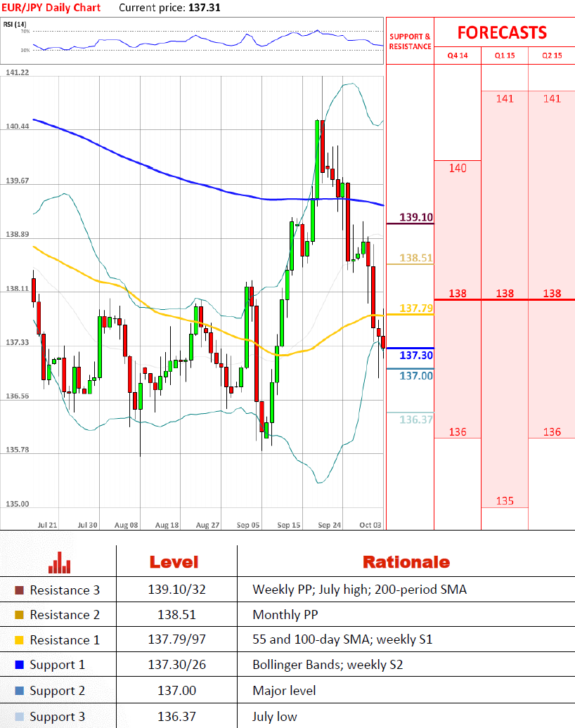Click the 135.00 price axis label

[17, 504]
